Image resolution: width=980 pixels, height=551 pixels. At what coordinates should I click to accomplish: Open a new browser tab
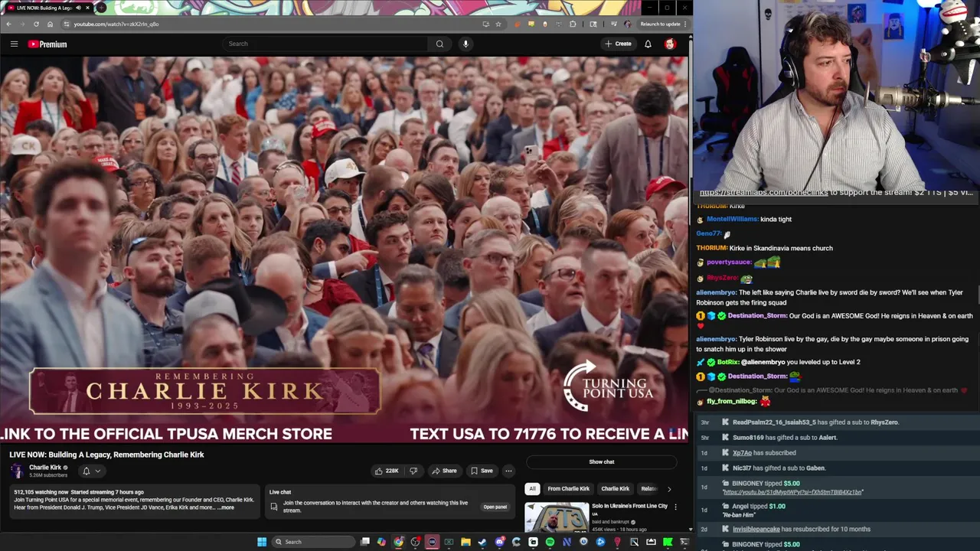coord(101,8)
